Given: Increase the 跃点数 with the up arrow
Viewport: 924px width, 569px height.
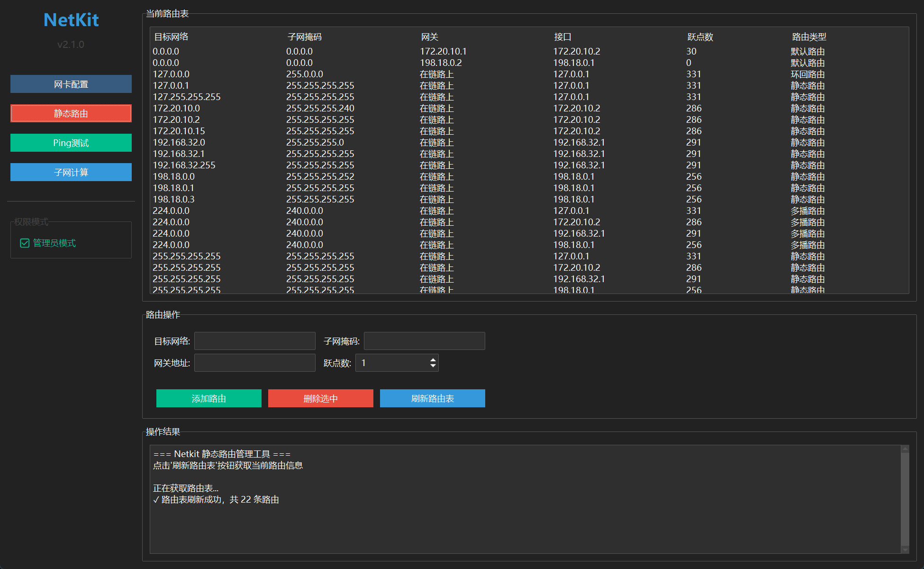Looking at the screenshot, I should coord(433,360).
